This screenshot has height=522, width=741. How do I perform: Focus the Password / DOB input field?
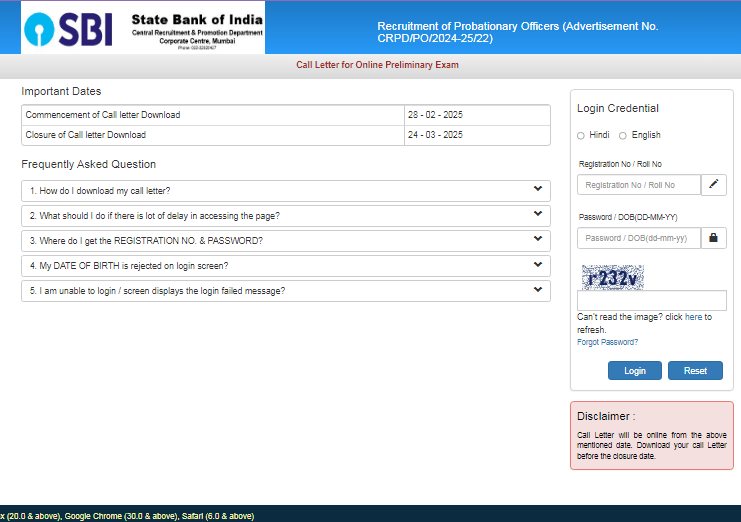tap(638, 238)
